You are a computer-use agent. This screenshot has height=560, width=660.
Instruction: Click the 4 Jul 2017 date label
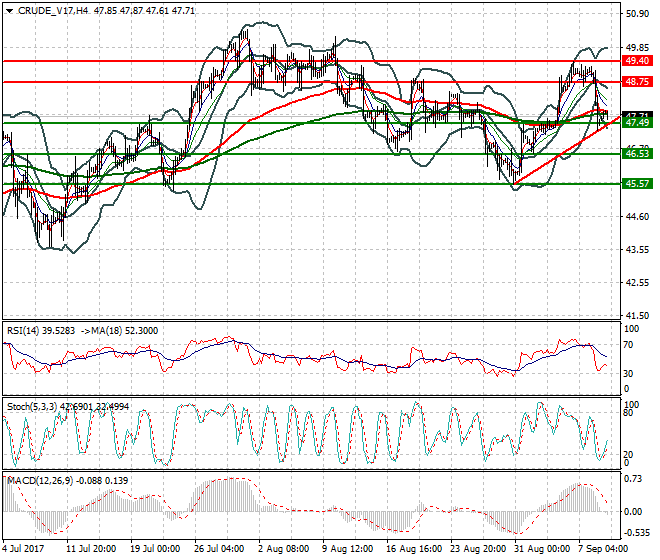(23, 549)
